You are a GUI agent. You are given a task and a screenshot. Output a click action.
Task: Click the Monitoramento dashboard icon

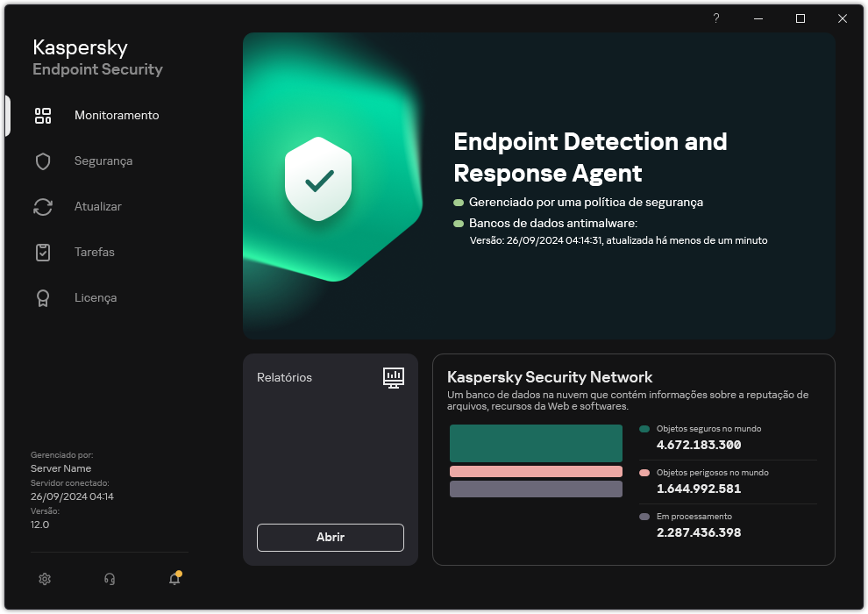click(x=43, y=116)
